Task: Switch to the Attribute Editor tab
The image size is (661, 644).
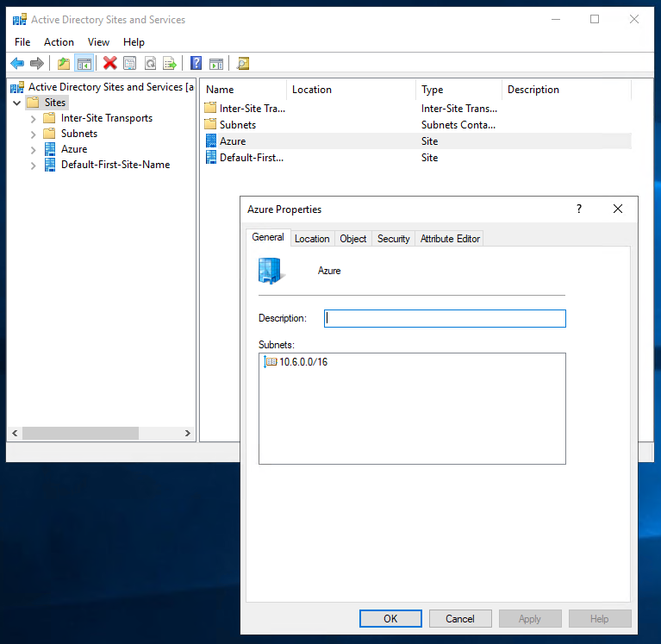Action: pyautogui.click(x=450, y=239)
